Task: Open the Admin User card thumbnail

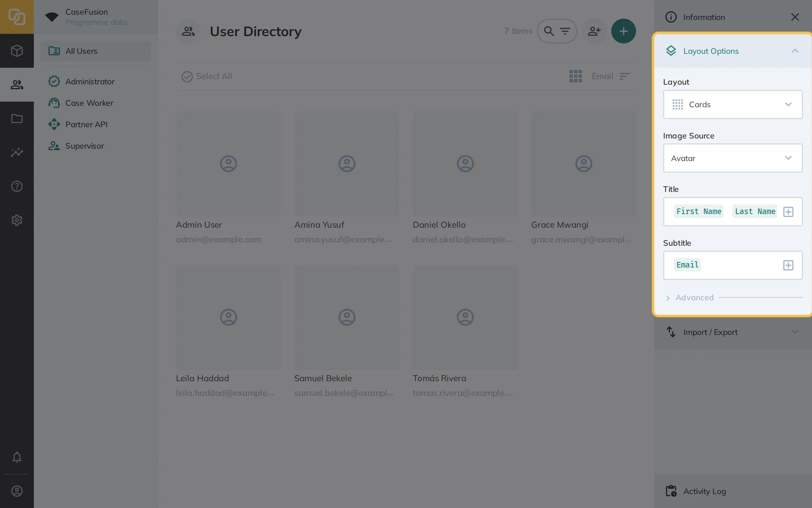Action: [228, 164]
